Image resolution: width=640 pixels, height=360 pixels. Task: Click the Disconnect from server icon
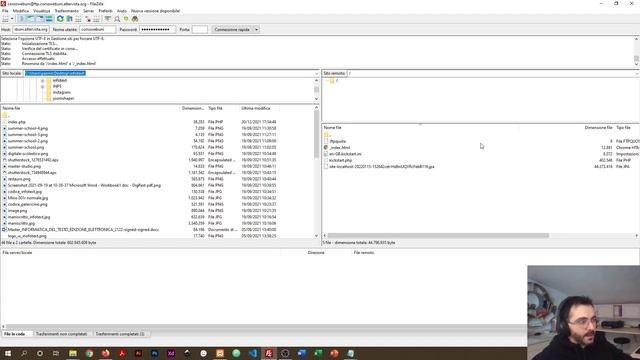coord(88,19)
